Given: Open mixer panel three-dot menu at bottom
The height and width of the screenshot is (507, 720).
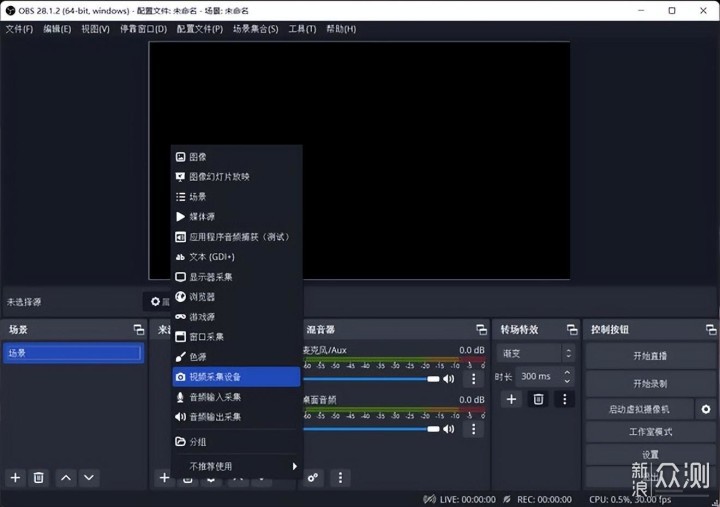Looking at the screenshot, I should pyautogui.click(x=340, y=478).
